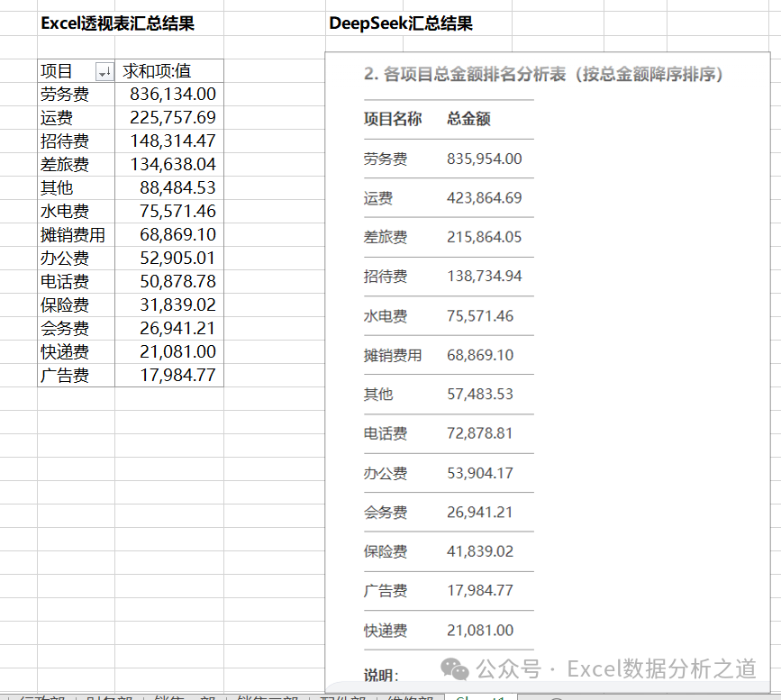Select pivot value 50,878.78
This screenshot has height=700, width=781.
coord(169,281)
